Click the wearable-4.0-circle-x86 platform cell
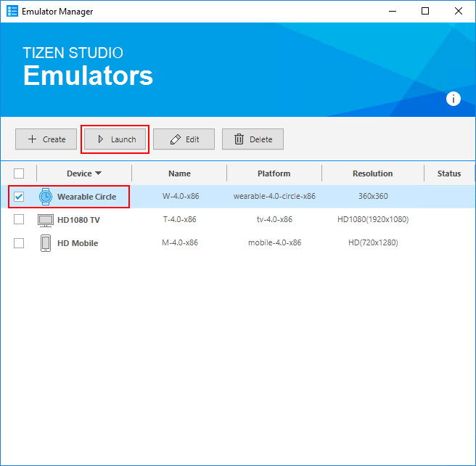 point(274,196)
